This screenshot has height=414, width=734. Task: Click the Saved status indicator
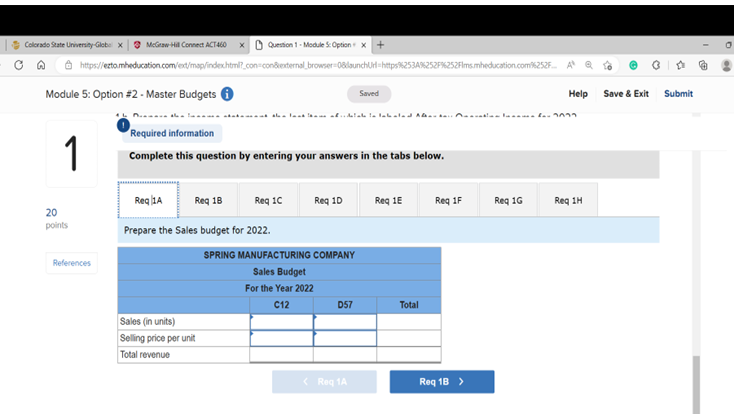(369, 94)
